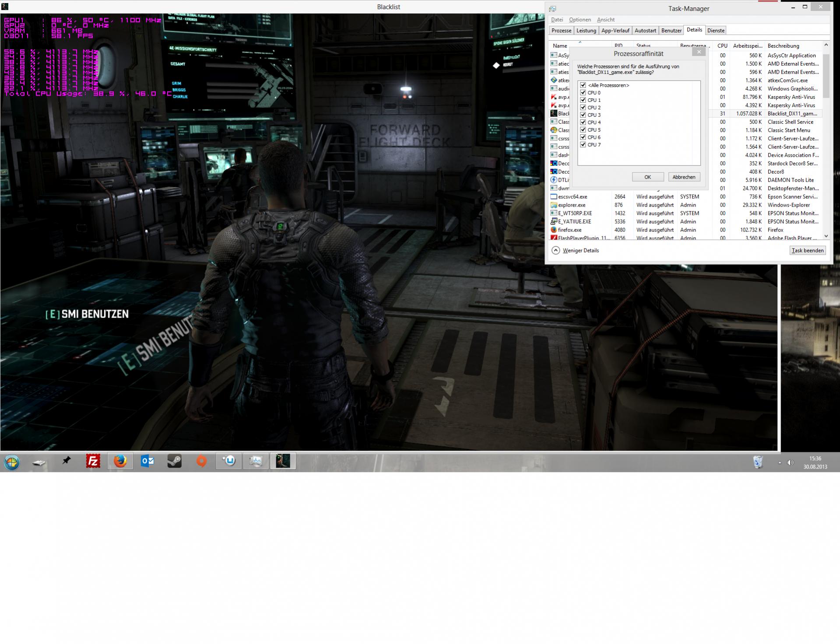840x644 pixels.
Task: Click the taskbar clock showing 15:36
Action: pyautogui.click(x=815, y=462)
